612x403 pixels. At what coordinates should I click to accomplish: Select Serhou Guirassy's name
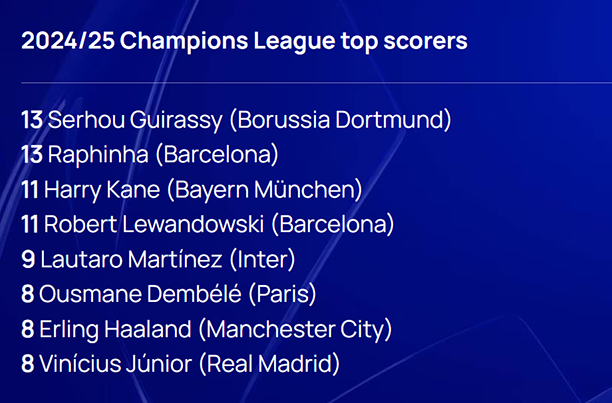click(x=135, y=120)
